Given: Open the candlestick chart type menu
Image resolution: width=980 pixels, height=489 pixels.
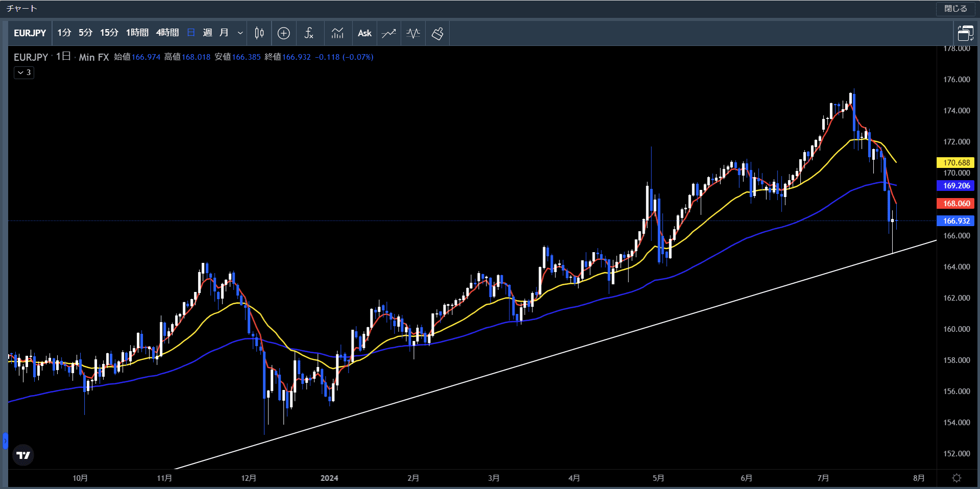Looking at the screenshot, I should pyautogui.click(x=259, y=33).
